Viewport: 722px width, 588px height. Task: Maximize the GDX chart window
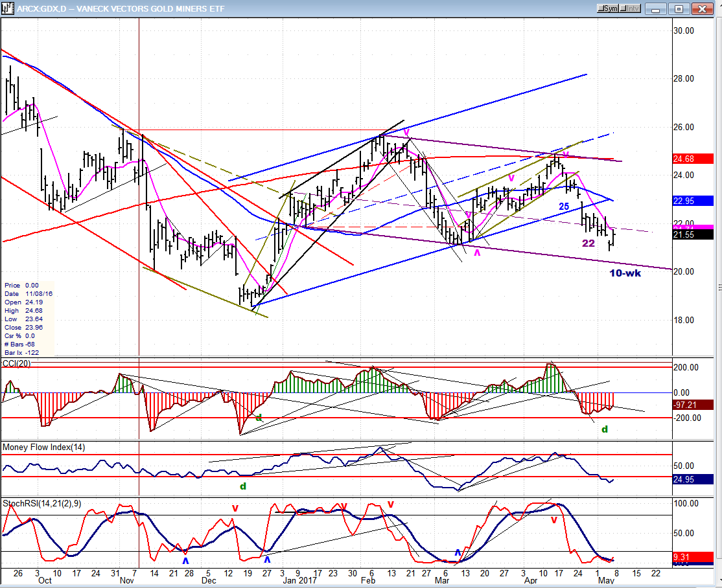[x=679, y=8]
